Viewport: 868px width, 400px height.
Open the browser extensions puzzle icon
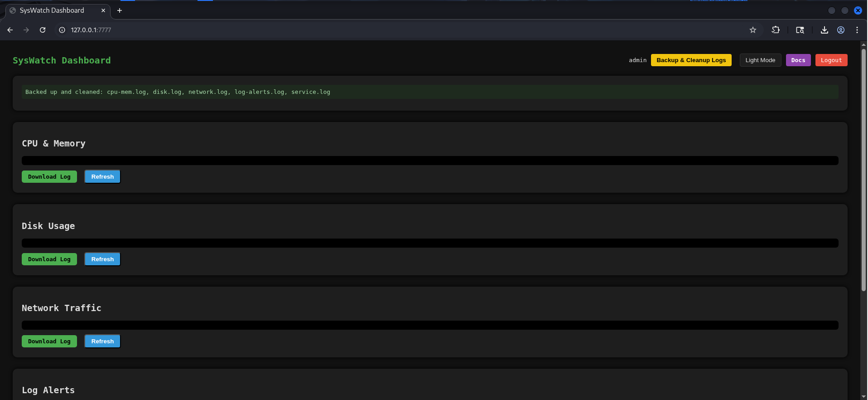click(x=776, y=30)
